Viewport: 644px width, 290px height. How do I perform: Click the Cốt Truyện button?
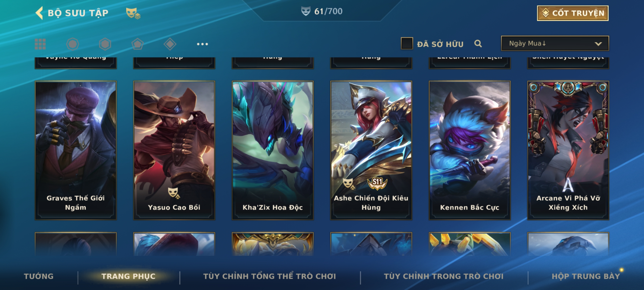click(573, 13)
